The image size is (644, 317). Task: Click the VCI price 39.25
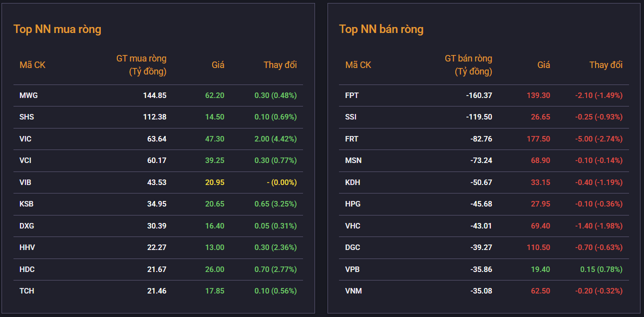tap(215, 160)
